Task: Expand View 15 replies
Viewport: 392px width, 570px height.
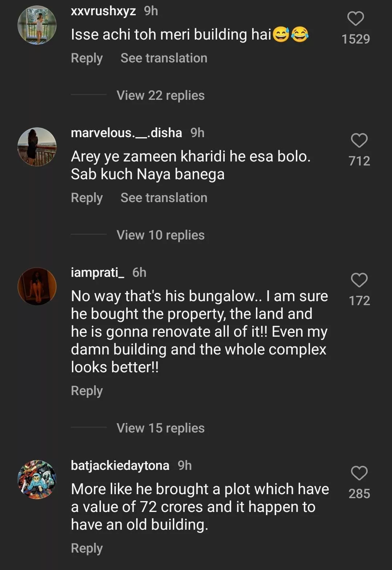Action: point(160,428)
